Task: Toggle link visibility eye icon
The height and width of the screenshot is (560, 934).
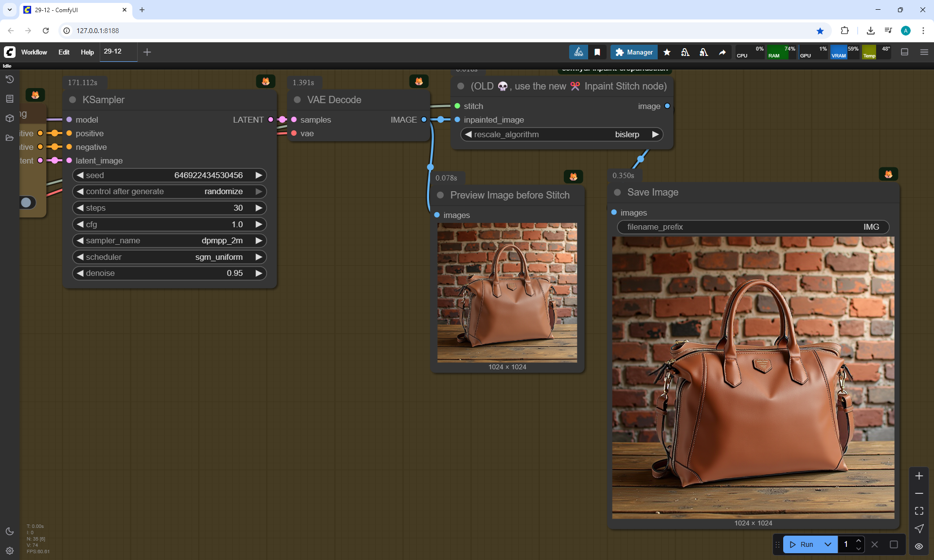Action: [919, 546]
